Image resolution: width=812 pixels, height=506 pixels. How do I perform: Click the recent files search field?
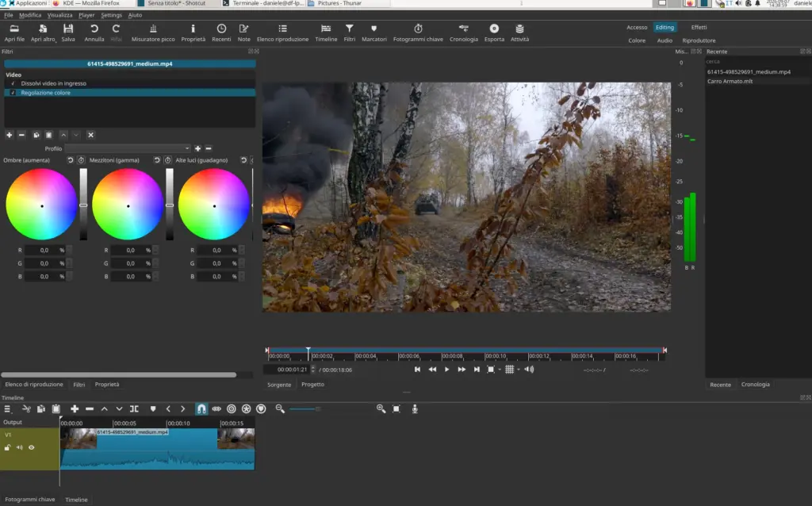click(x=757, y=62)
